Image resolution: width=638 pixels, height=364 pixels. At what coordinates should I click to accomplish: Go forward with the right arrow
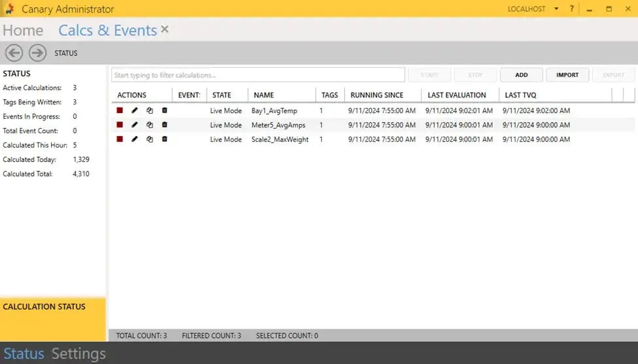tap(38, 53)
